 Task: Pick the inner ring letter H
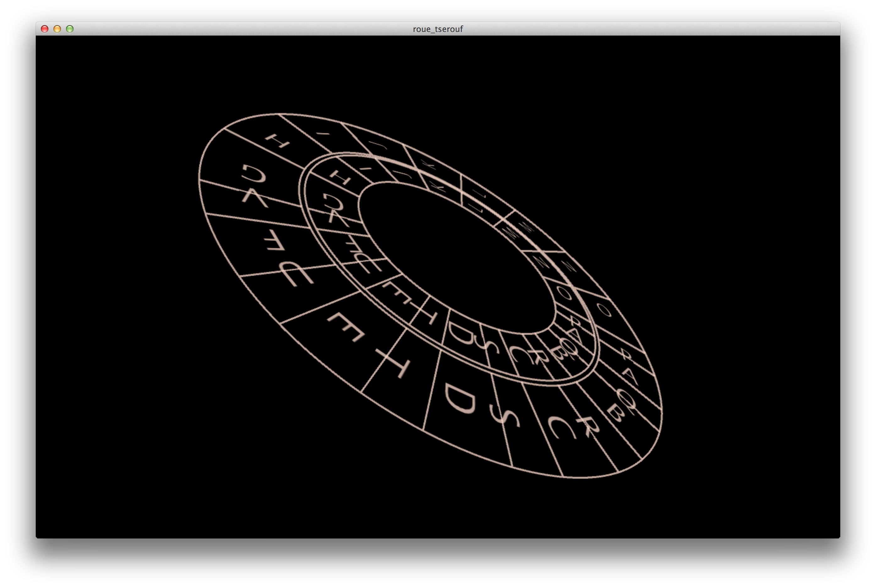(340, 177)
